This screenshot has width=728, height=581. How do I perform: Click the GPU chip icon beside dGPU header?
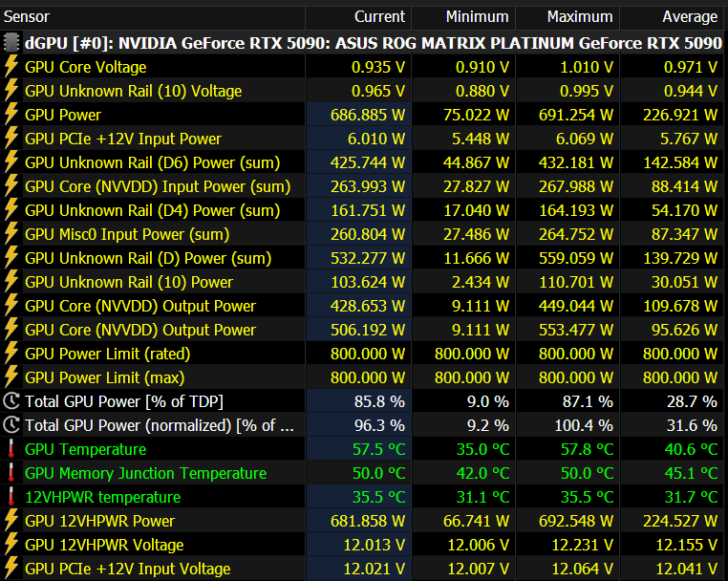pos(11,43)
